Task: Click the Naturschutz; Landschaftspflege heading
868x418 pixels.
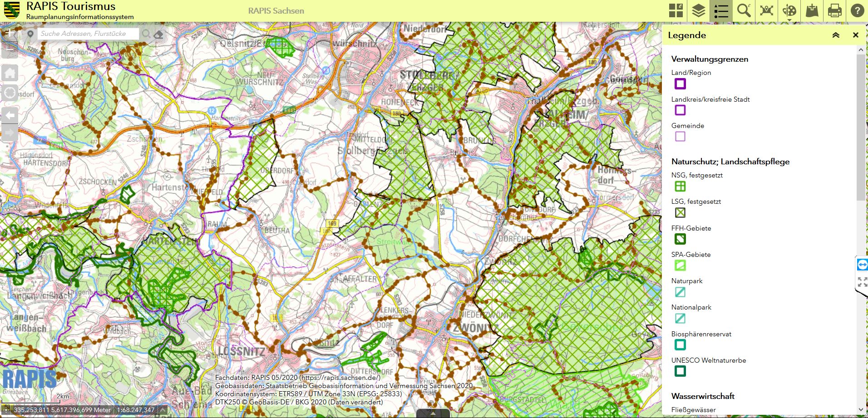Action: [730, 162]
